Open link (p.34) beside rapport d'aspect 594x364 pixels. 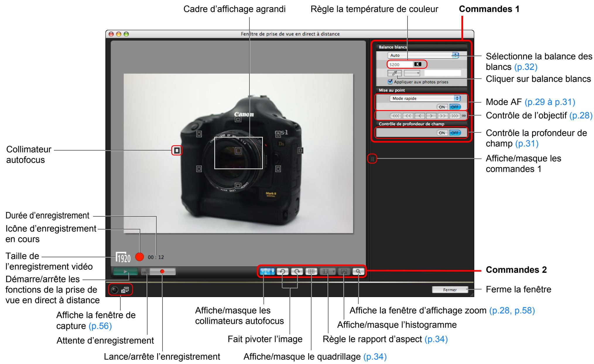pos(436,339)
